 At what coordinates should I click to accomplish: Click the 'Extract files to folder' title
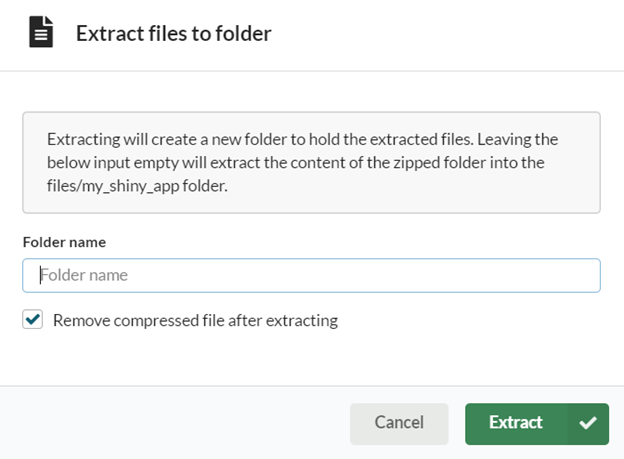click(173, 33)
